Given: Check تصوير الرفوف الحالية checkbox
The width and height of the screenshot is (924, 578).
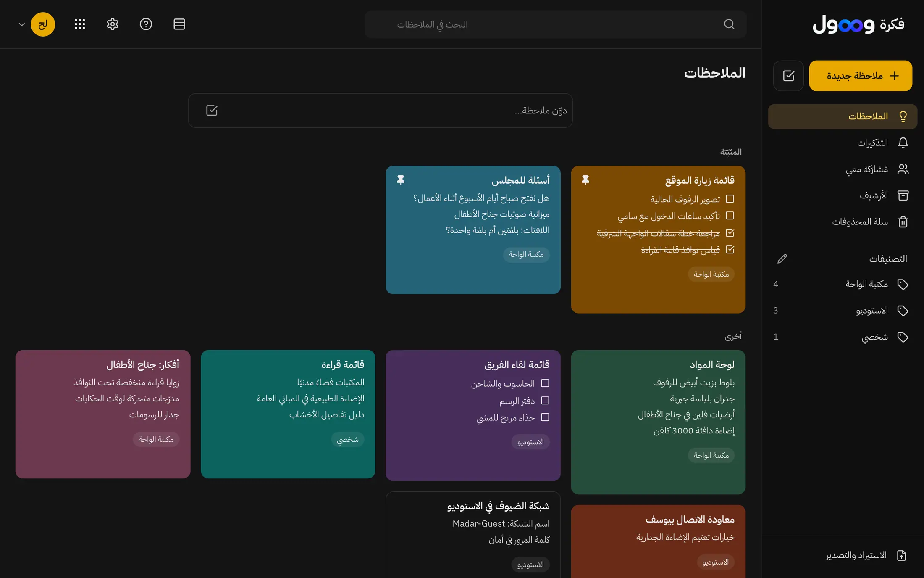Looking at the screenshot, I should pyautogui.click(x=730, y=199).
